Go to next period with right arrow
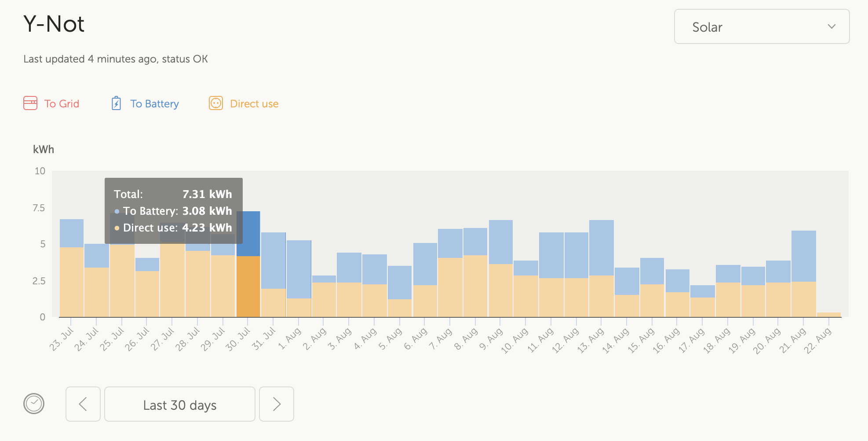 277,404
